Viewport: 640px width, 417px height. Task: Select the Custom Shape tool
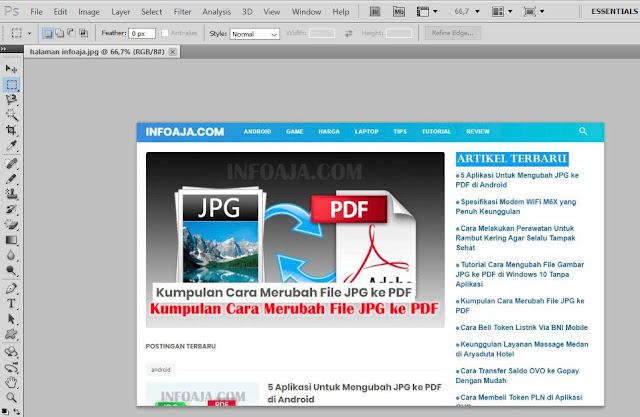click(x=11, y=334)
